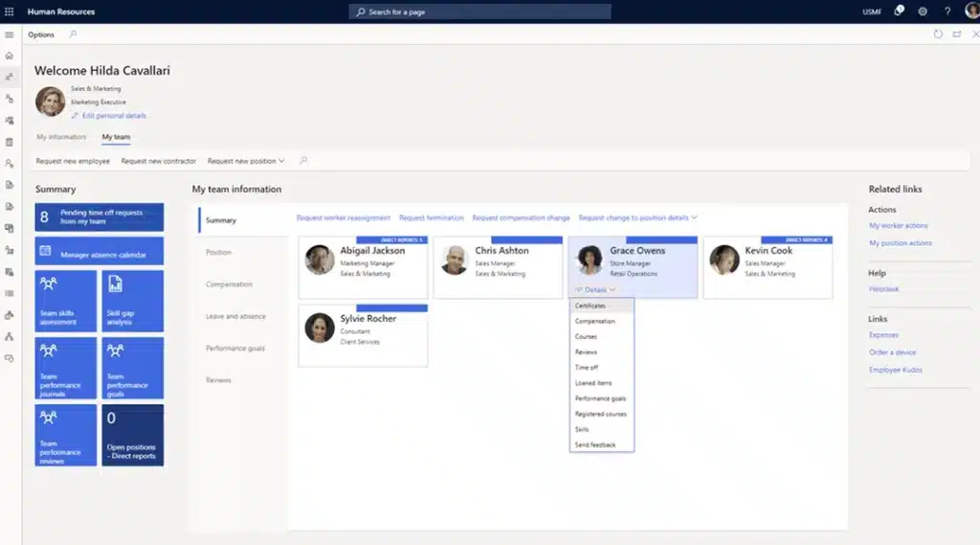Image resolution: width=980 pixels, height=545 pixels.
Task: Select Leave and absence vertical tab
Action: pos(235,317)
